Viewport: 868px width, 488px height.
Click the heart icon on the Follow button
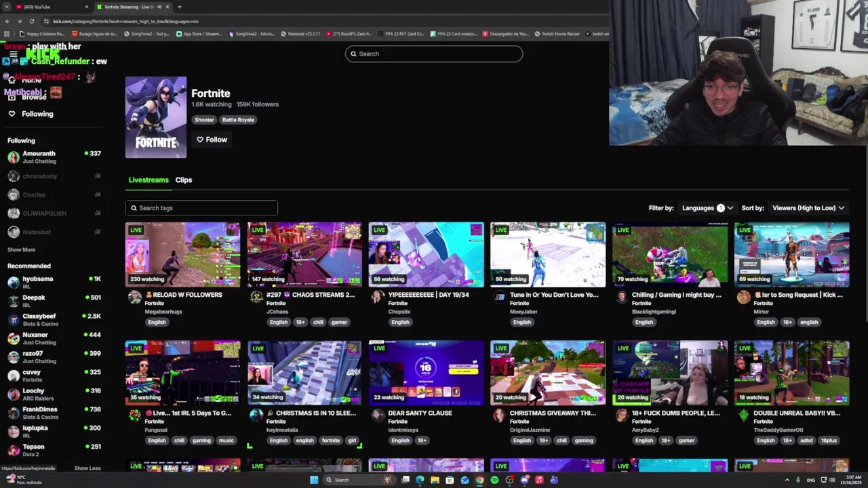tap(200, 140)
